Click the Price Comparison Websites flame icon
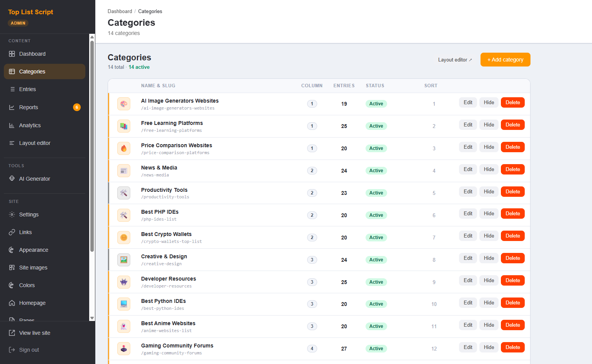The height and width of the screenshot is (364, 592). click(x=124, y=148)
